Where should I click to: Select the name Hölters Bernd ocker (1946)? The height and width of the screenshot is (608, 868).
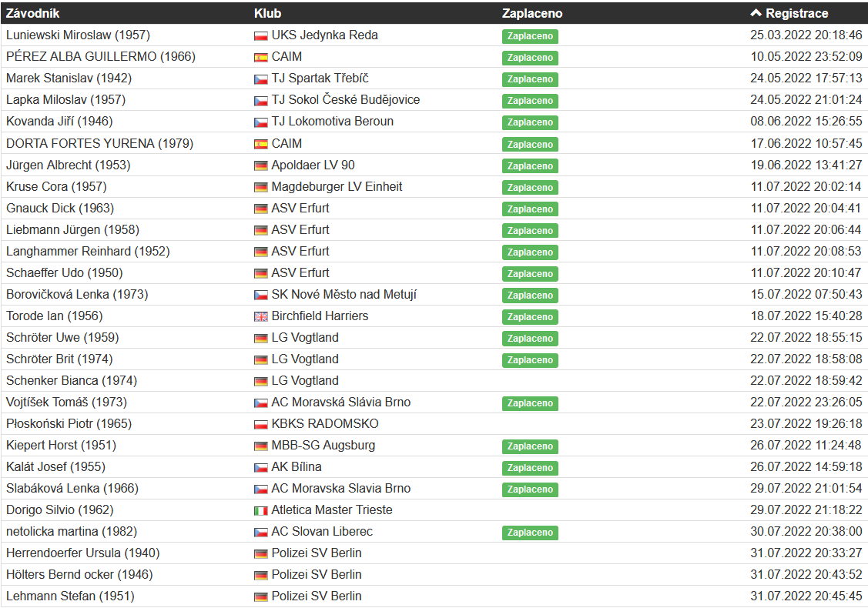click(79, 575)
